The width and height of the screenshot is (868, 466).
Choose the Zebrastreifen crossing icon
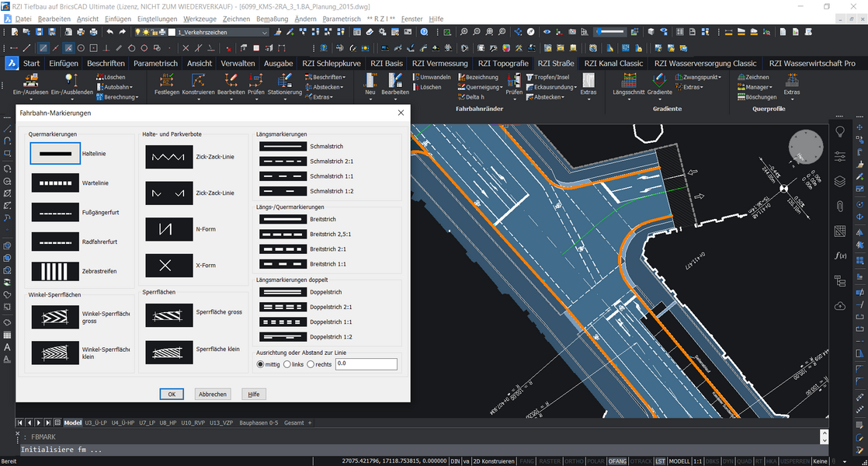[55, 271]
